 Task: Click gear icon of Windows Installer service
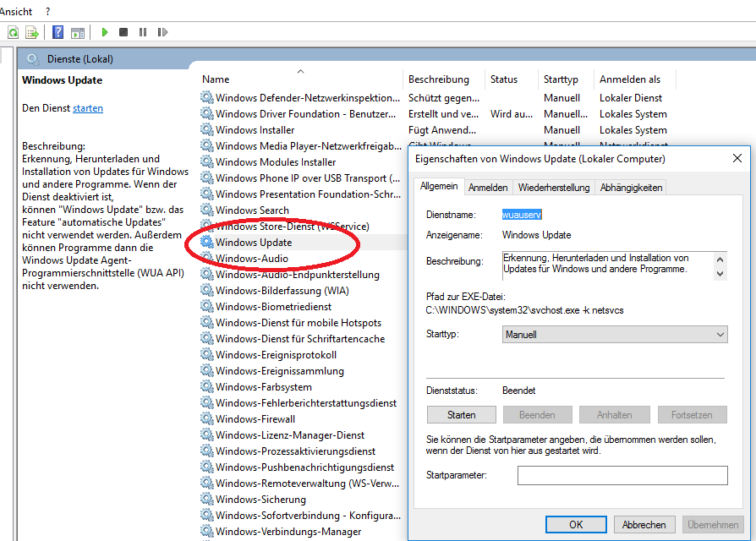click(207, 129)
